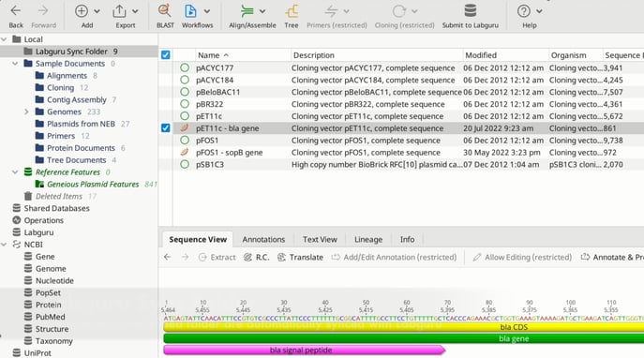Click Annotate & Predict in the viewer toolbar
The image size is (644, 358).
612,258
